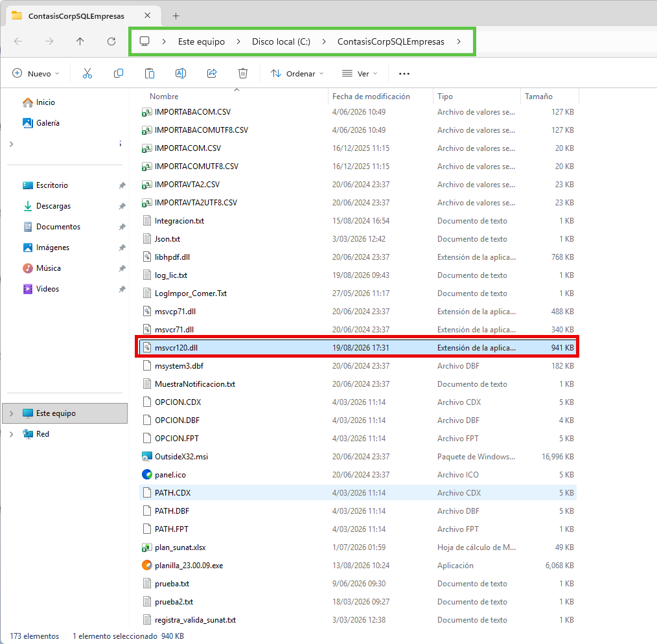Close the ContasisCorpSQLEmpresas tab
657x644 pixels.
point(148,16)
